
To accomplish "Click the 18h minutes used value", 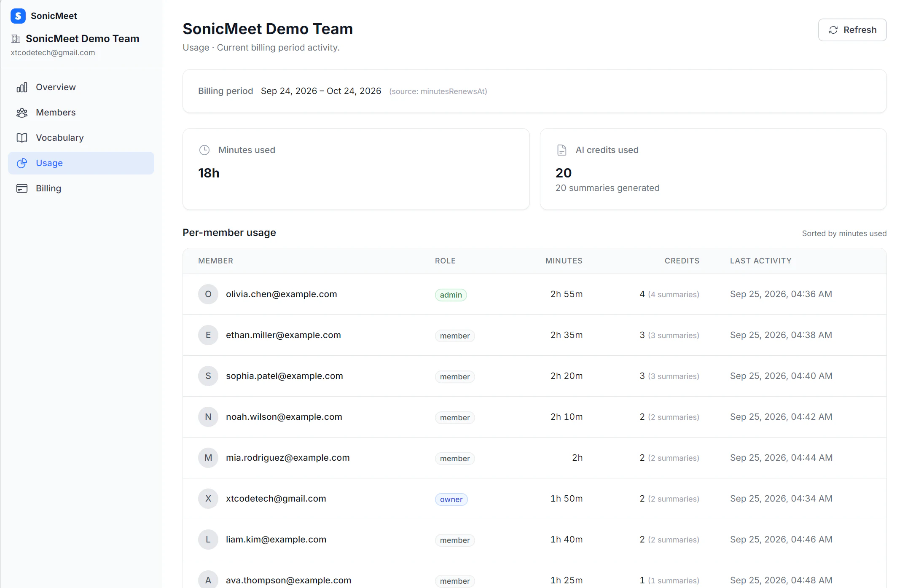I will click(209, 173).
